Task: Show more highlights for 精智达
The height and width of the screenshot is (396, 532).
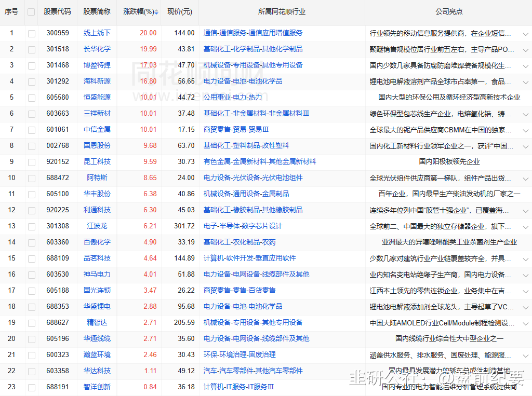Action: [x=525, y=323]
